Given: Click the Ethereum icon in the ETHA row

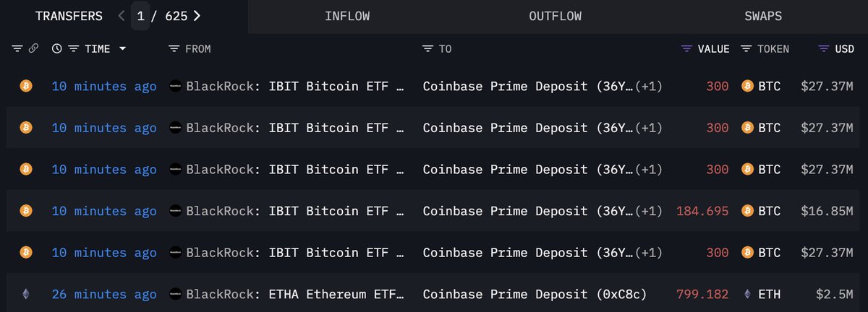Looking at the screenshot, I should (x=25, y=295).
